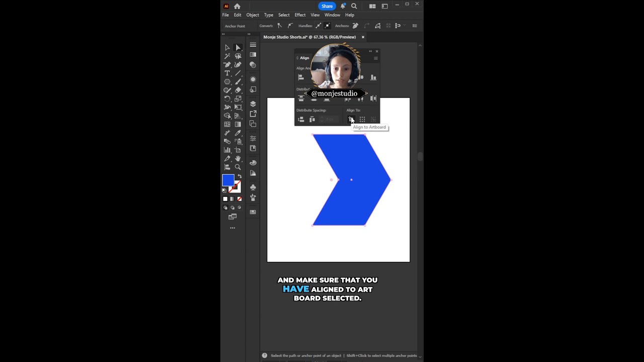
Task: Remove selected anchor points
Action: 356,26
